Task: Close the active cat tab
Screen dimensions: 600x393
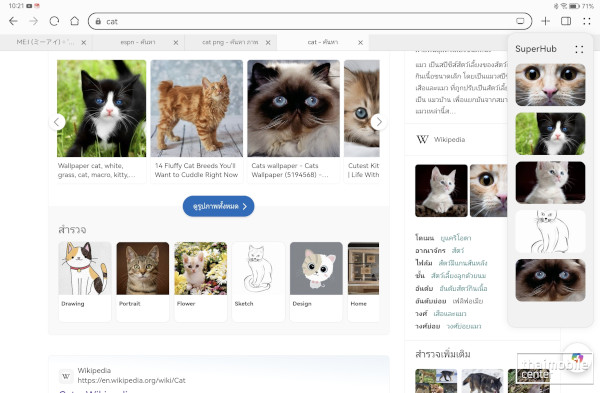Action: tap(360, 42)
